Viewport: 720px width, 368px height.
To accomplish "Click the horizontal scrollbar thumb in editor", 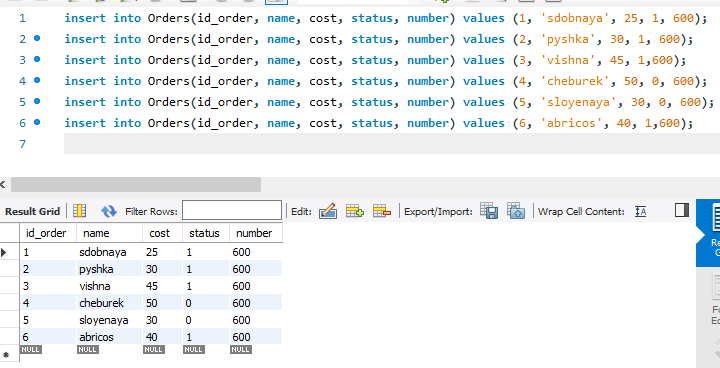I will click(x=136, y=184).
